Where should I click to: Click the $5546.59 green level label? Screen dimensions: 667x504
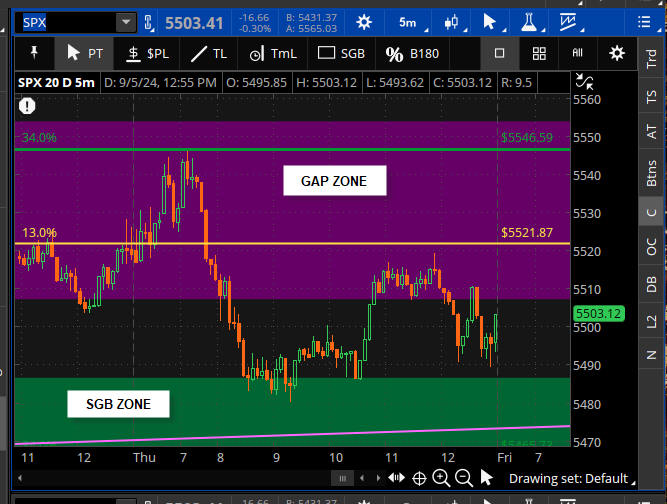527,137
